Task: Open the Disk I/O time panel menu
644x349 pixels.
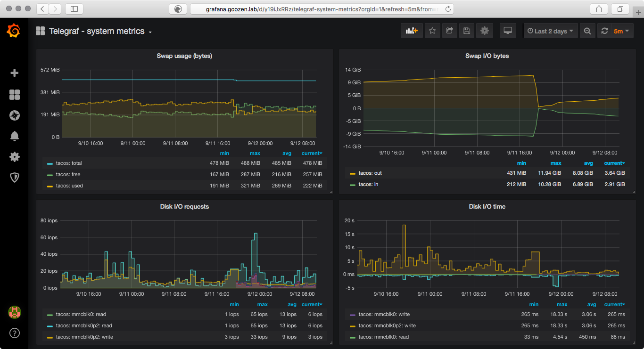Action: click(487, 206)
